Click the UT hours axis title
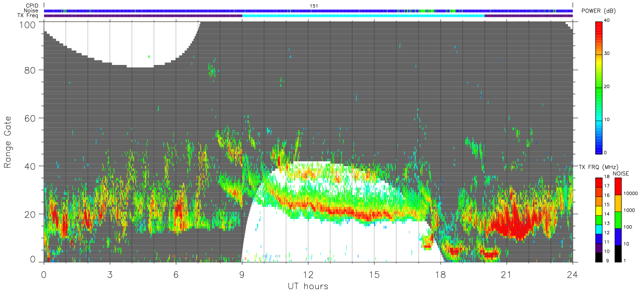The image size is (644, 297). click(308, 286)
